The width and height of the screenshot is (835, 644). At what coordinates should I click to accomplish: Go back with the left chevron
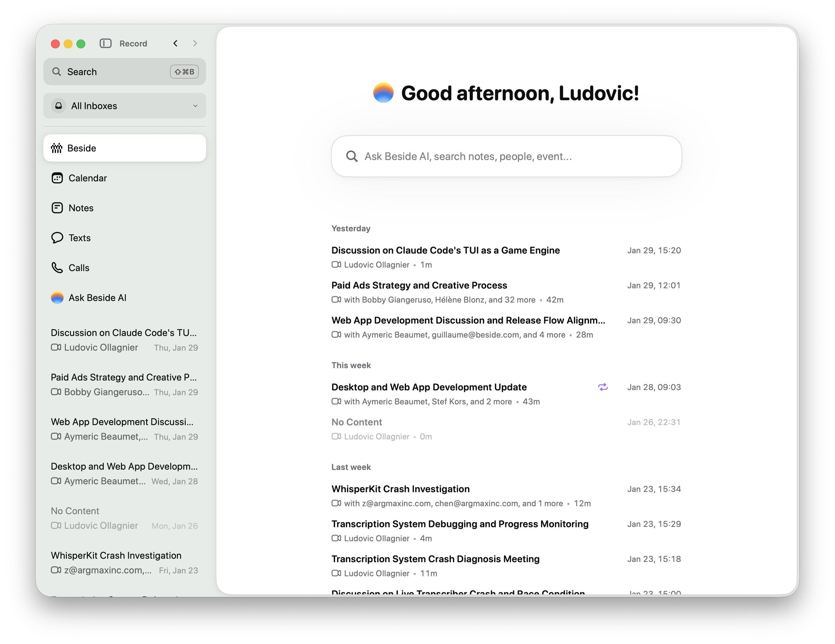point(175,43)
